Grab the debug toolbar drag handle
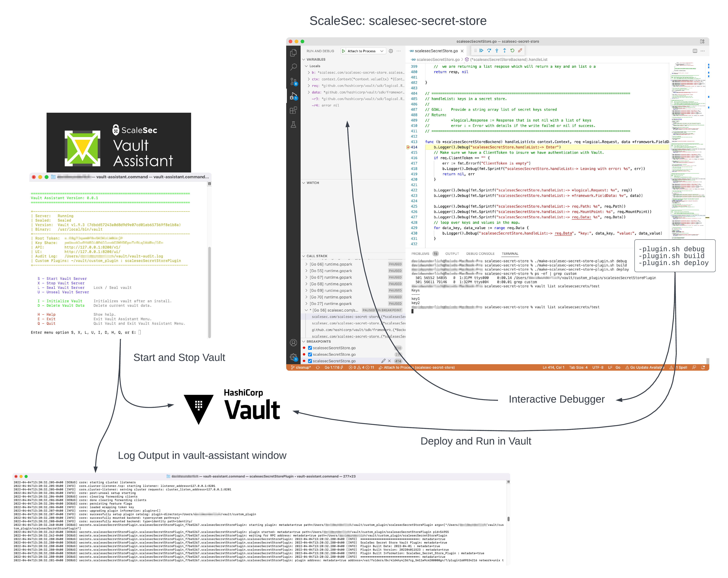 (475, 51)
